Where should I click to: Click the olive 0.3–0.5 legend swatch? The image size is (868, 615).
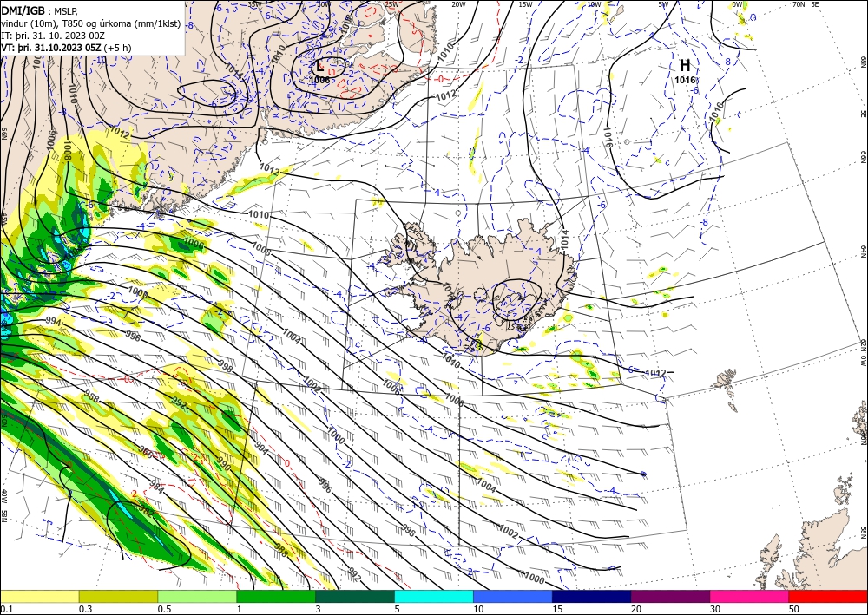pyautogui.click(x=118, y=596)
